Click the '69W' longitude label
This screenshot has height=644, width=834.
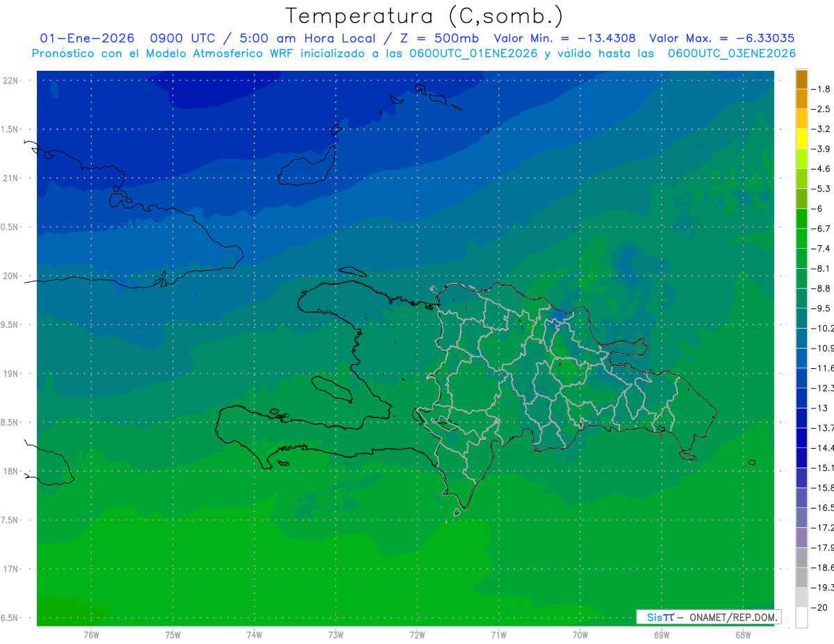pyautogui.click(x=662, y=634)
